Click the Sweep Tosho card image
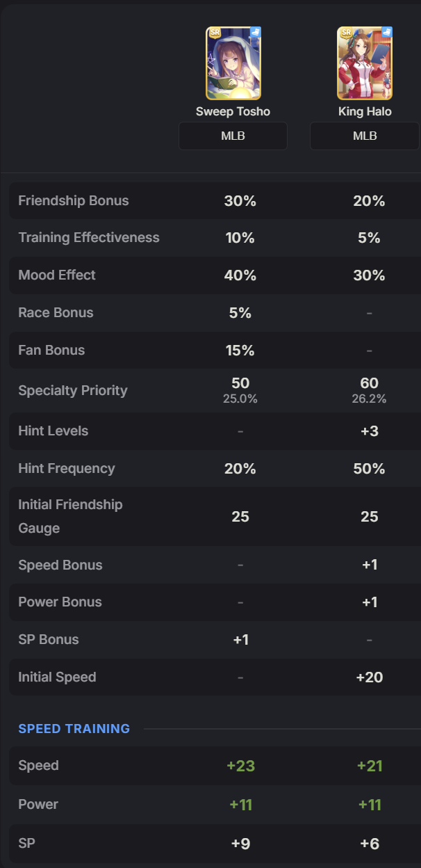Screen dimensions: 421x868 click(233, 63)
